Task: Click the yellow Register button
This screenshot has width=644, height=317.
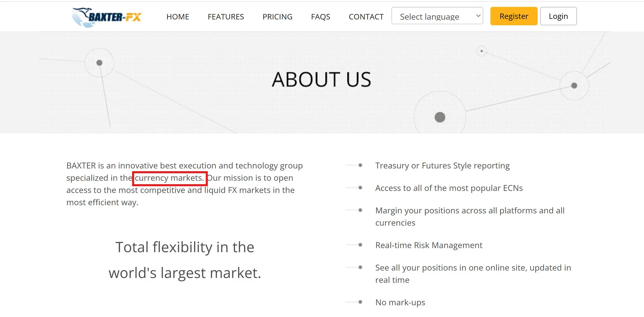Action: 514,16
